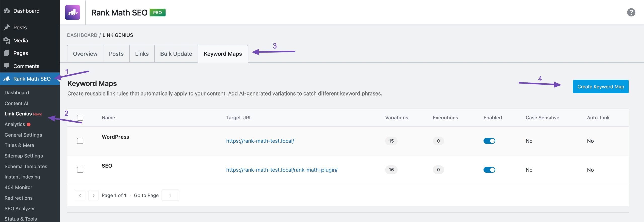The image size is (644, 222).
Task: Check the WordPress keyword map checkbox
Action: pyautogui.click(x=80, y=141)
